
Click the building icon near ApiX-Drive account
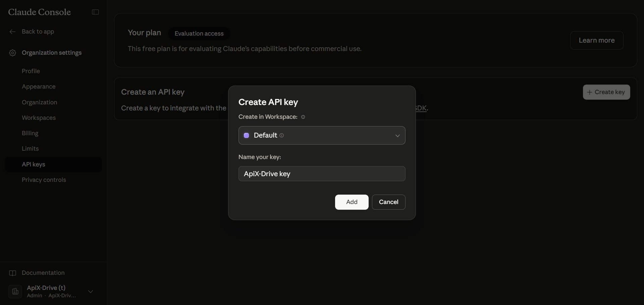[15, 291]
